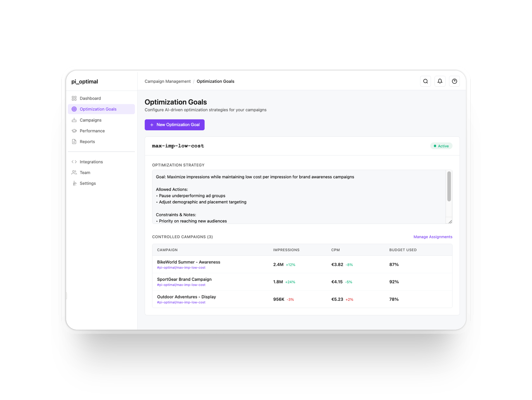Click the OPTIMIZATION STRATEGY label
This screenshot has height=400, width=532.
pos(178,165)
